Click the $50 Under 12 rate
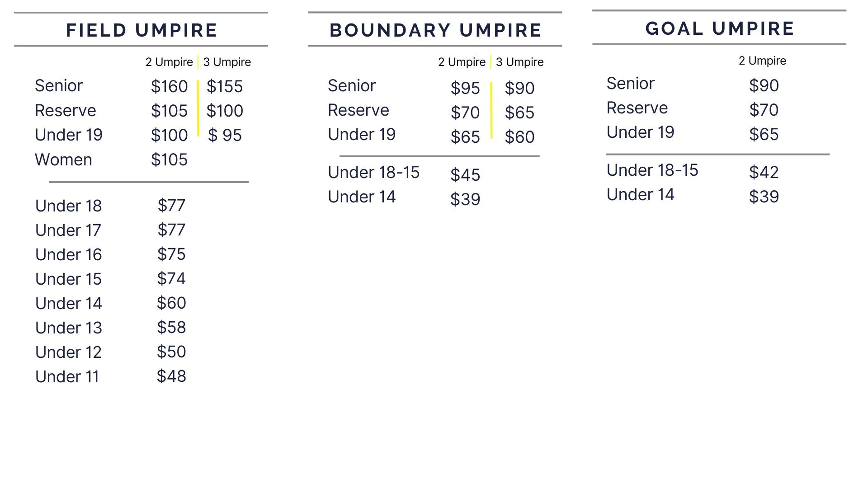 pos(171,352)
